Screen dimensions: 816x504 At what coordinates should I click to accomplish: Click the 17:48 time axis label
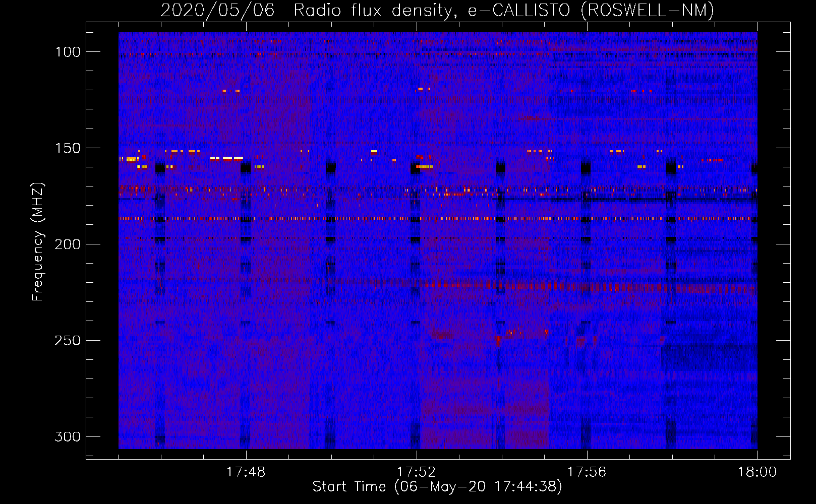click(x=246, y=472)
